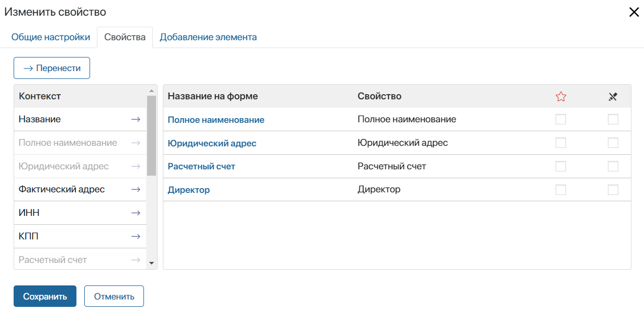Check the pin checkbox for Директор

(x=613, y=190)
